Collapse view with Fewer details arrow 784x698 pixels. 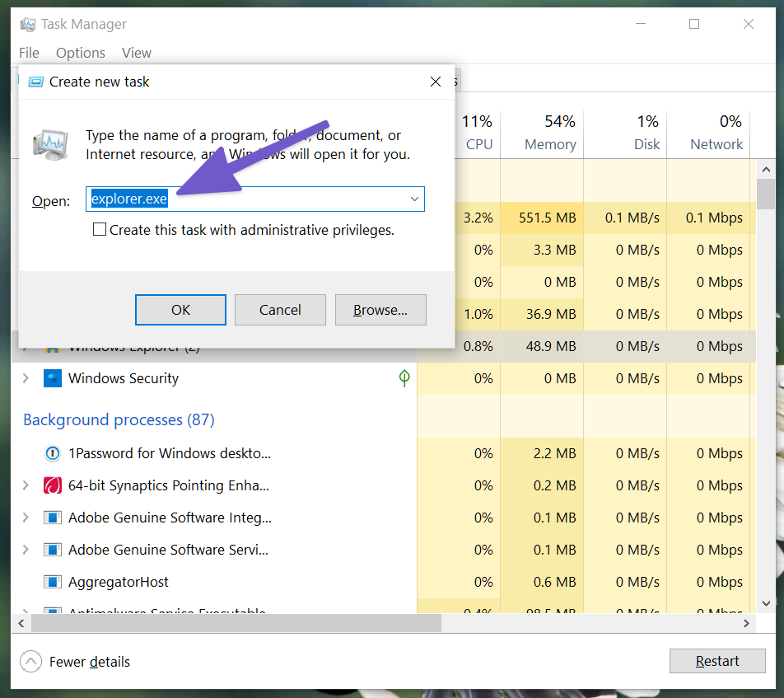pyautogui.click(x=31, y=662)
